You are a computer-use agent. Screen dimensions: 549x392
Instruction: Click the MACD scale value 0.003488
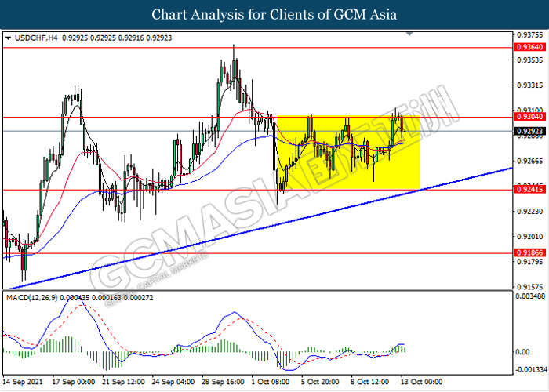(530, 296)
